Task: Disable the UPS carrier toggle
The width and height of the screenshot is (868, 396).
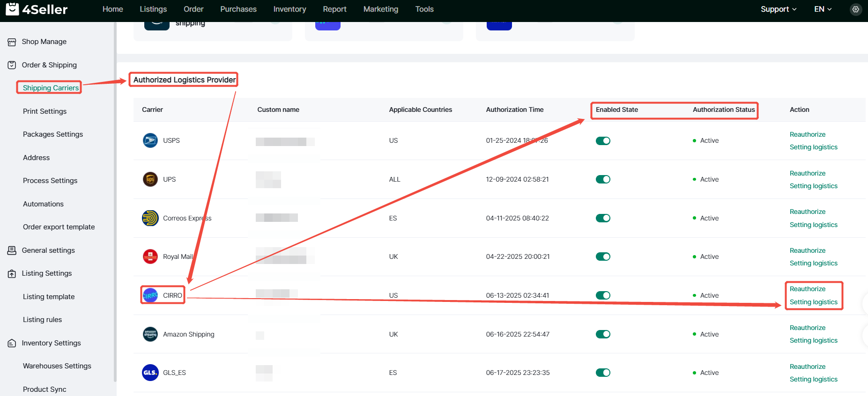Action: tap(603, 179)
